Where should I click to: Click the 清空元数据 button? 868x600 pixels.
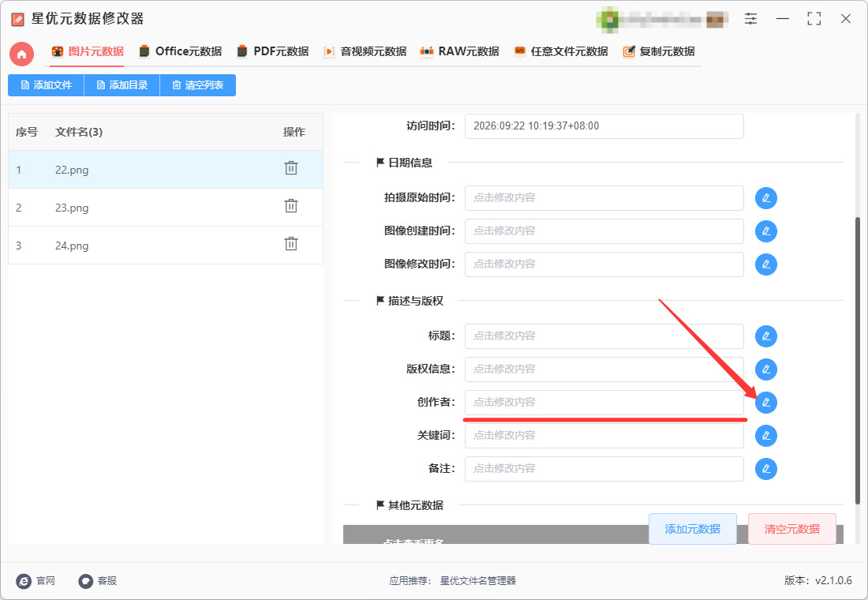[x=792, y=529]
